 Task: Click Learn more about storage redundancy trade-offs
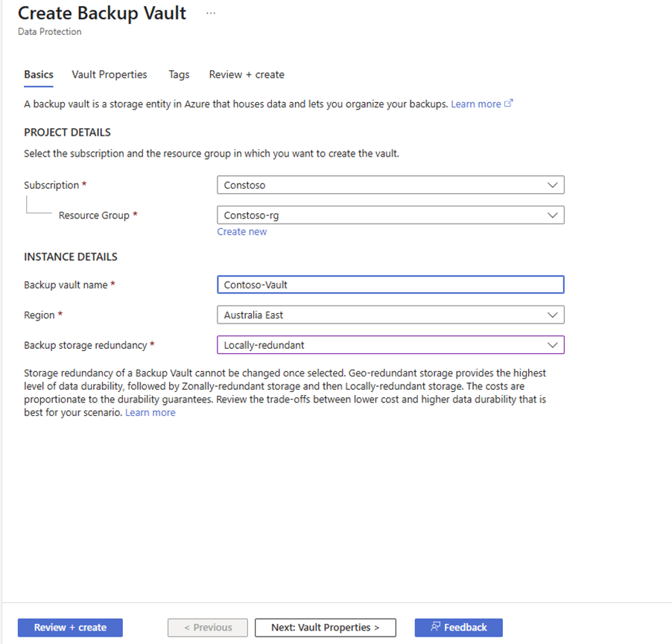point(150,412)
